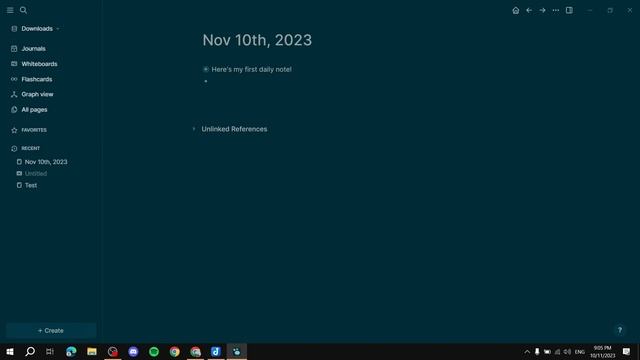Open recent page Nov 10th, 2023
Image resolution: width=640 pixels, height=360 pixels.
point(46,162)
